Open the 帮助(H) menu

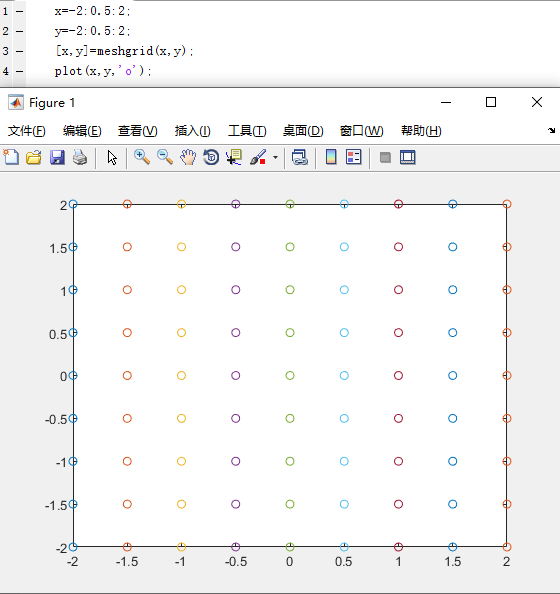[421, 131]
